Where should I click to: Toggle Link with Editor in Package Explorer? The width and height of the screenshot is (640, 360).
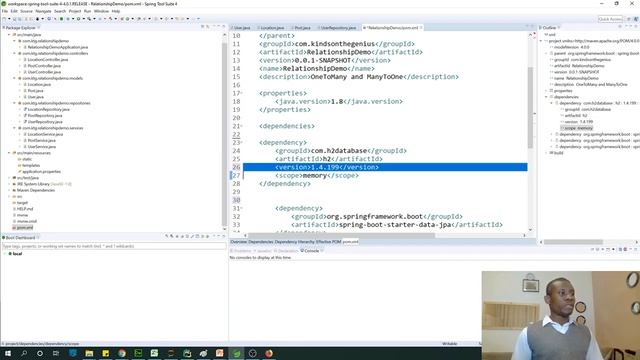coord(208,27)
